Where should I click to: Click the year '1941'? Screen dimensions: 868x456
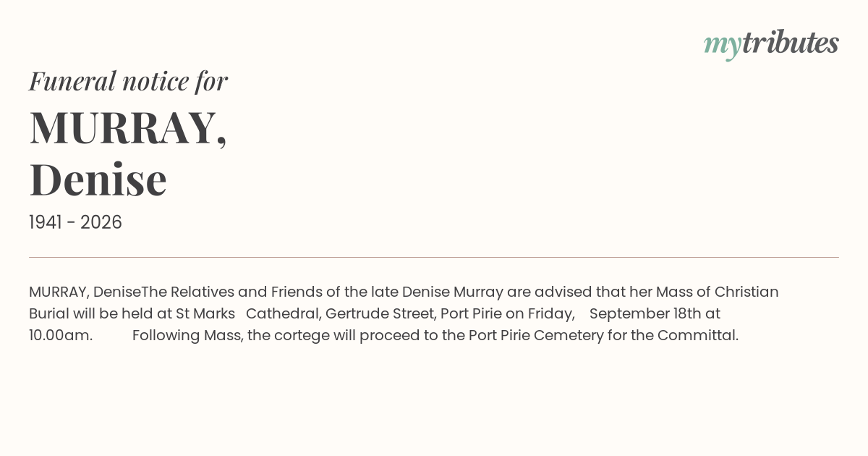tap(45, 222)
